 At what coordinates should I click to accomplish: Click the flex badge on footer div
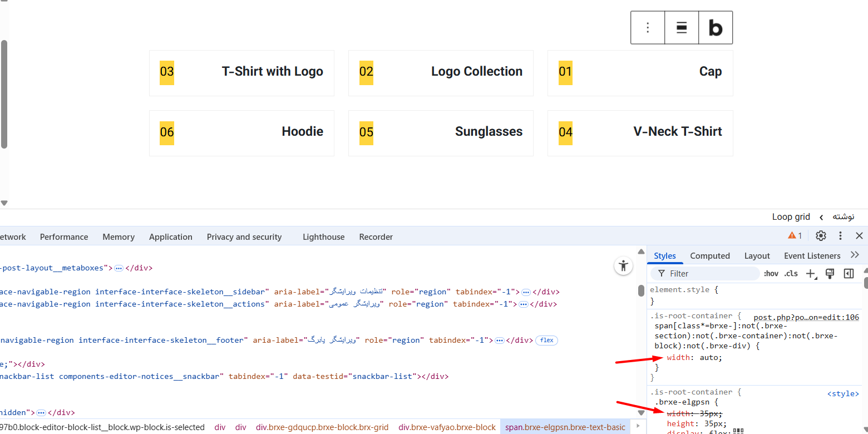click(546, 341)
